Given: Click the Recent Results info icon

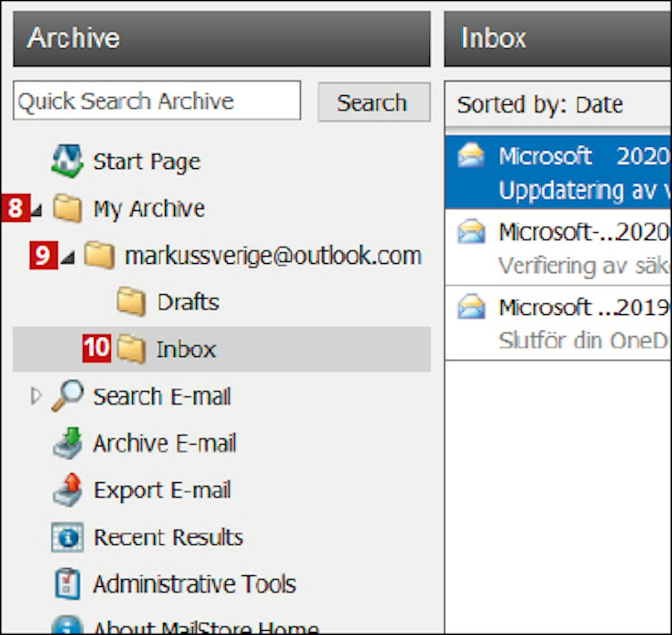Looking at the screenshot, I should click(x=67, y=537).
